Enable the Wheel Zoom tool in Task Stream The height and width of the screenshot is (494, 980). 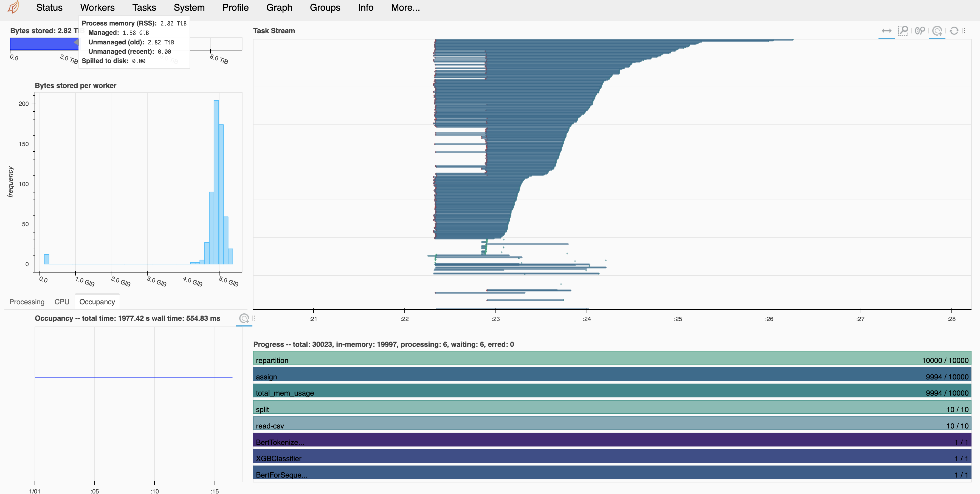(920, 31)
